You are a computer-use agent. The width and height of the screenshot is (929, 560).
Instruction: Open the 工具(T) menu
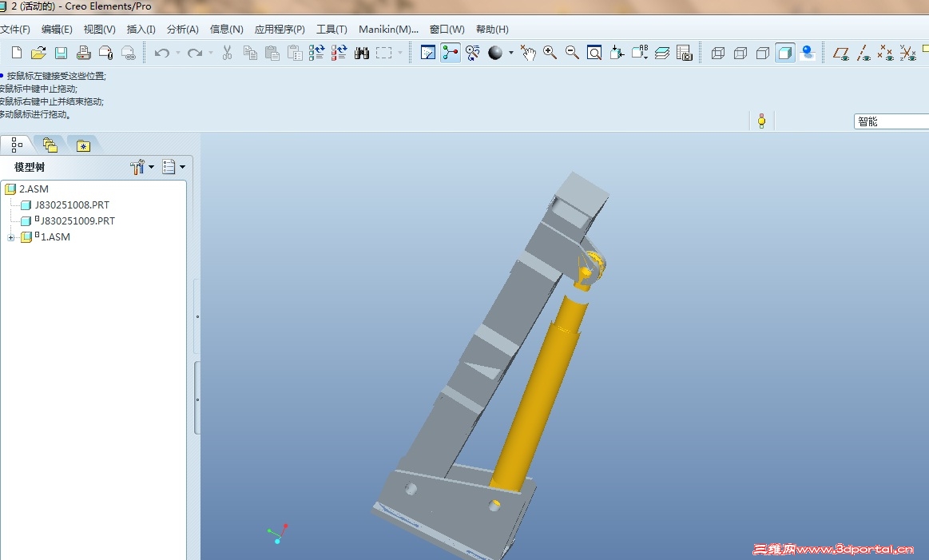point(332,29)
